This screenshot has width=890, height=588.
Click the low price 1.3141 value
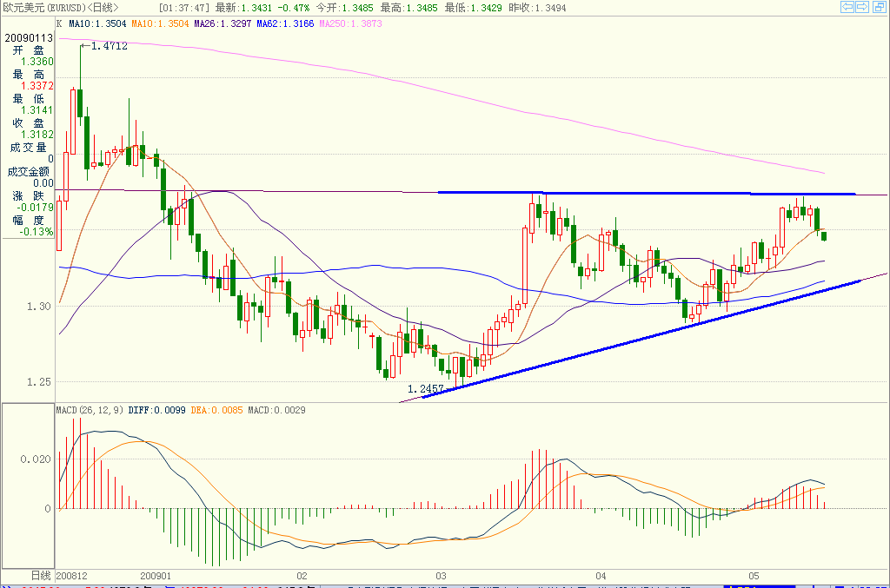click(x=37, y=110)
